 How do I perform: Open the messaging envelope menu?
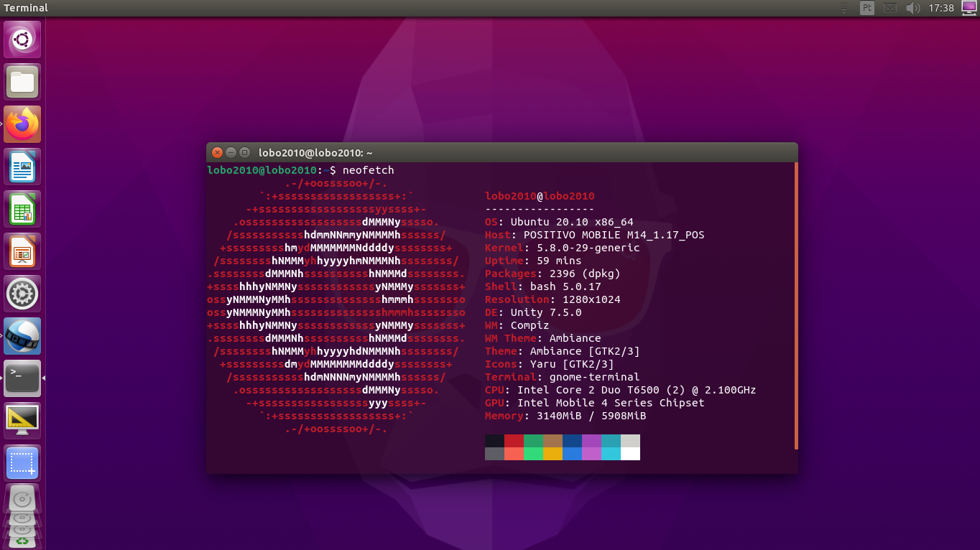[890, 8]
